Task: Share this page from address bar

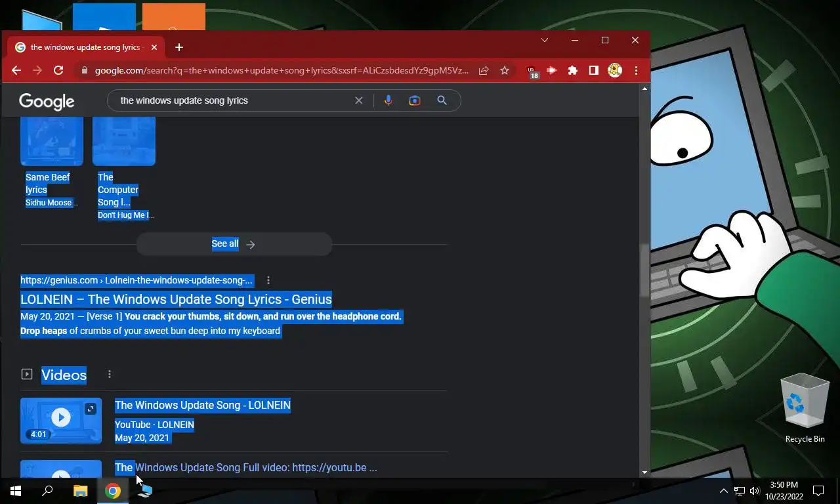Action: (484, 70)
